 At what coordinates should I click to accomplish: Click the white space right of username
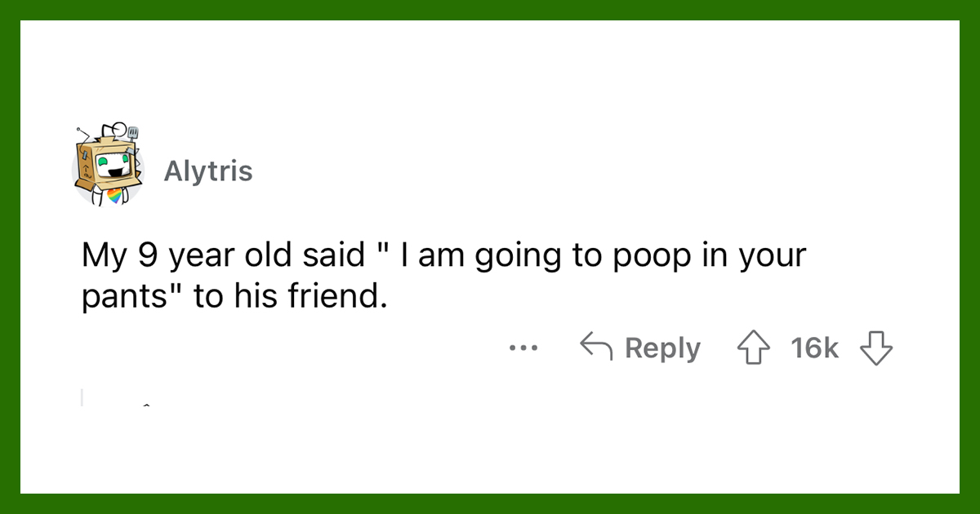(x=572, y=171)
